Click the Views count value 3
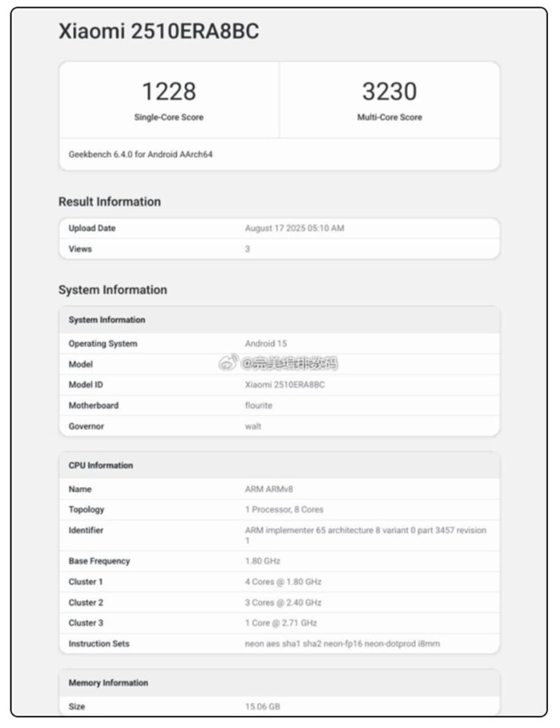 click(247, 249)
